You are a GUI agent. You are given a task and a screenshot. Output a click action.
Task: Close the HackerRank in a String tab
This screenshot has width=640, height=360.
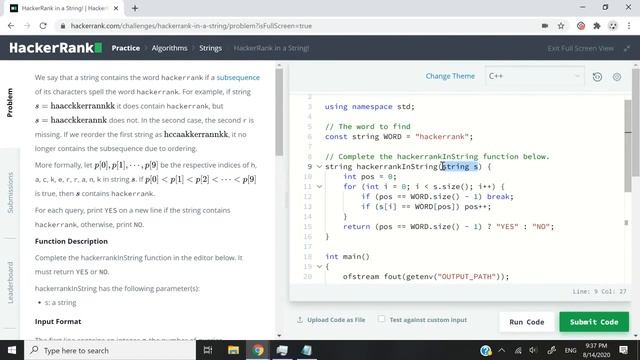pos(116,8)
